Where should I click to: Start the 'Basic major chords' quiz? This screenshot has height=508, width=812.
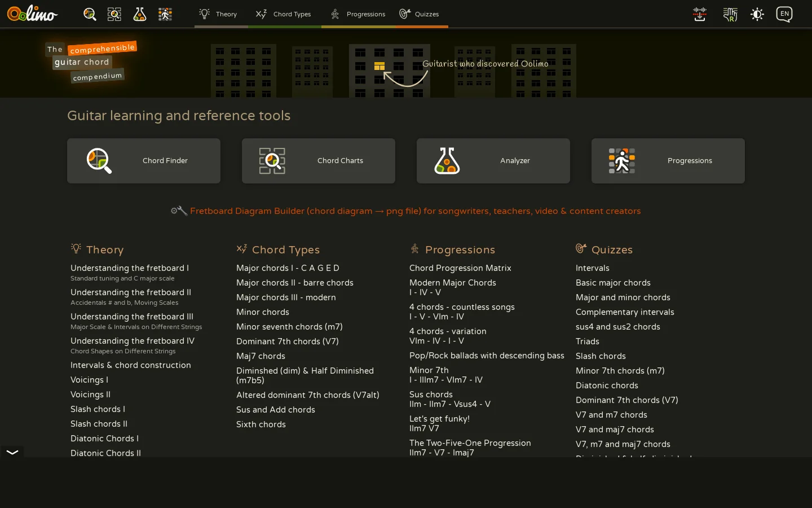pyautogui.click(x=613, y=283)
